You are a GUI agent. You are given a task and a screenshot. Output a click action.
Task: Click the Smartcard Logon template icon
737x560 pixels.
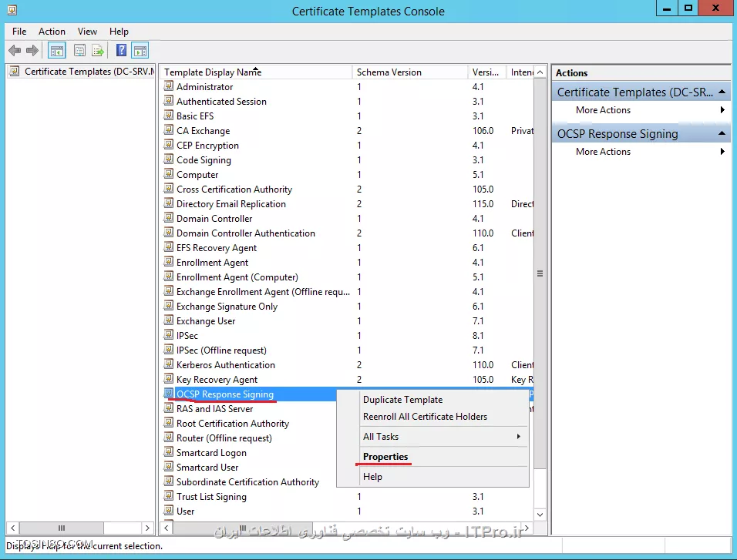168,452
